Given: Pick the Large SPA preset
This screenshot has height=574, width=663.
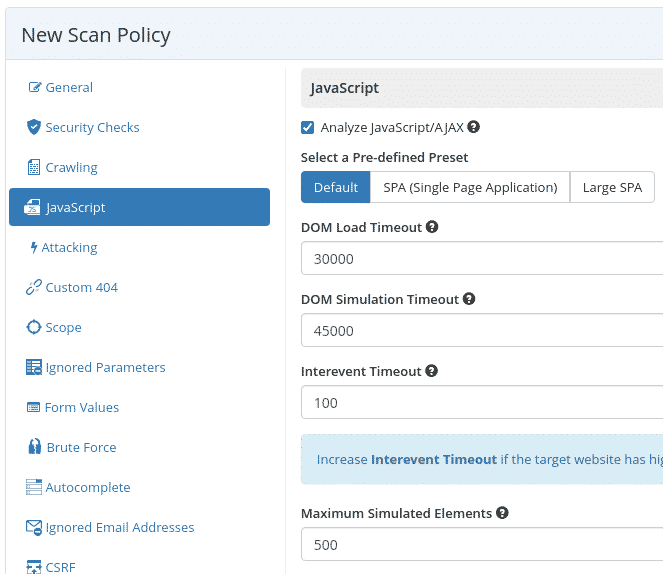Looking at the screenshot, I should (612, 187).
